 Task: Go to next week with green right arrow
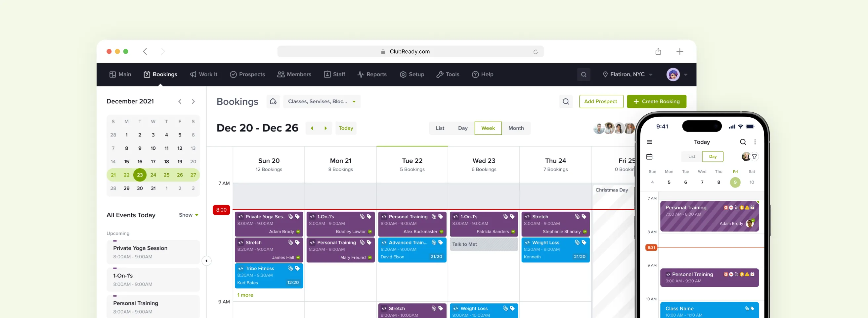coord(325,128)
